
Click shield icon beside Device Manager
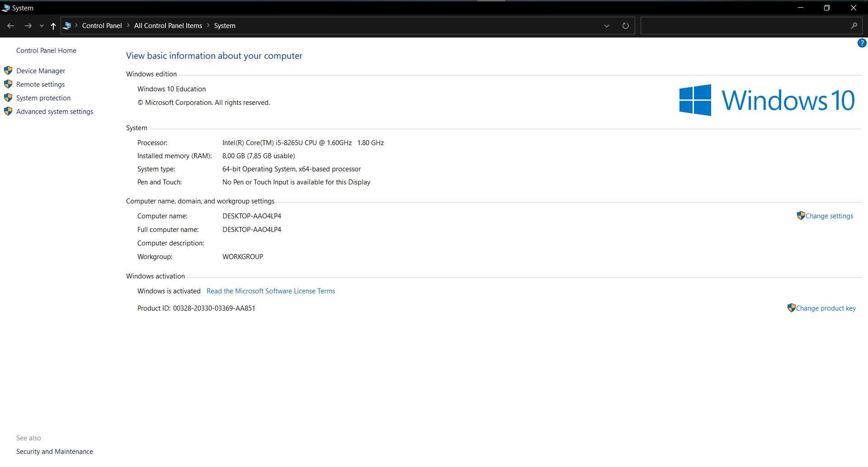pos(8,71)
